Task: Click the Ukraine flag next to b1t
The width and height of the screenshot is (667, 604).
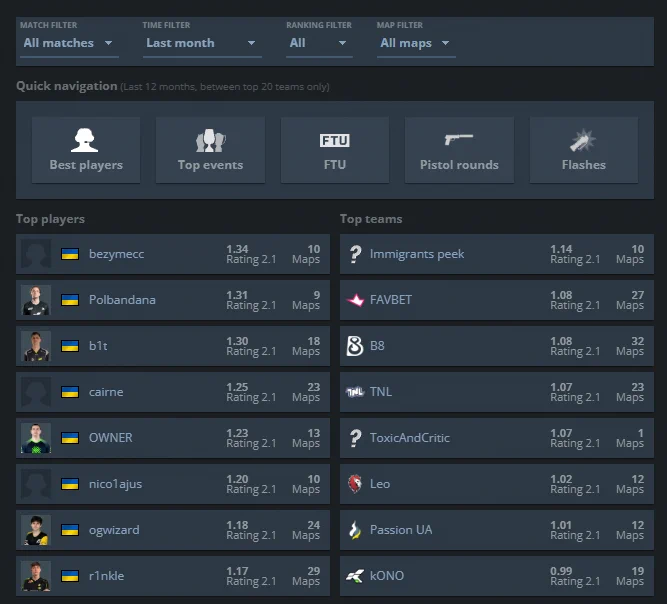Action: click(x=70, y=346)
